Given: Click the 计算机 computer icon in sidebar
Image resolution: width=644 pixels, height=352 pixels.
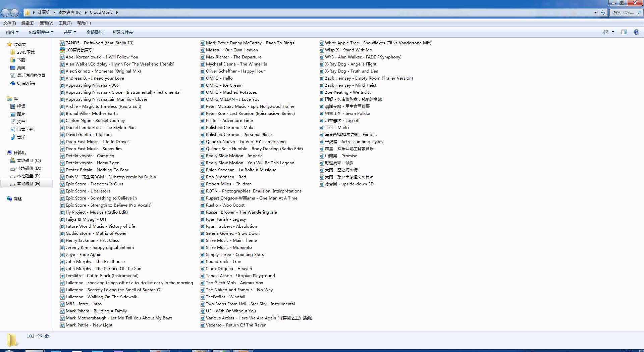Looking at the screenshot, I should [x=9, y=152].
